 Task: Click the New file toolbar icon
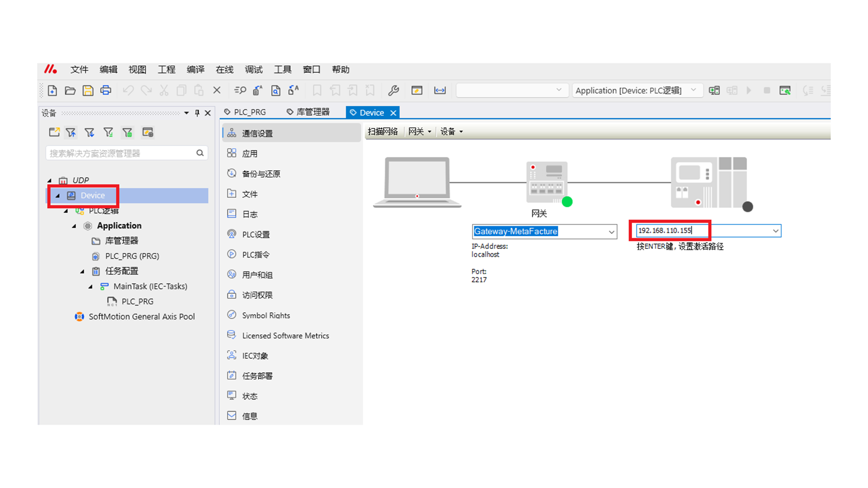52,91
